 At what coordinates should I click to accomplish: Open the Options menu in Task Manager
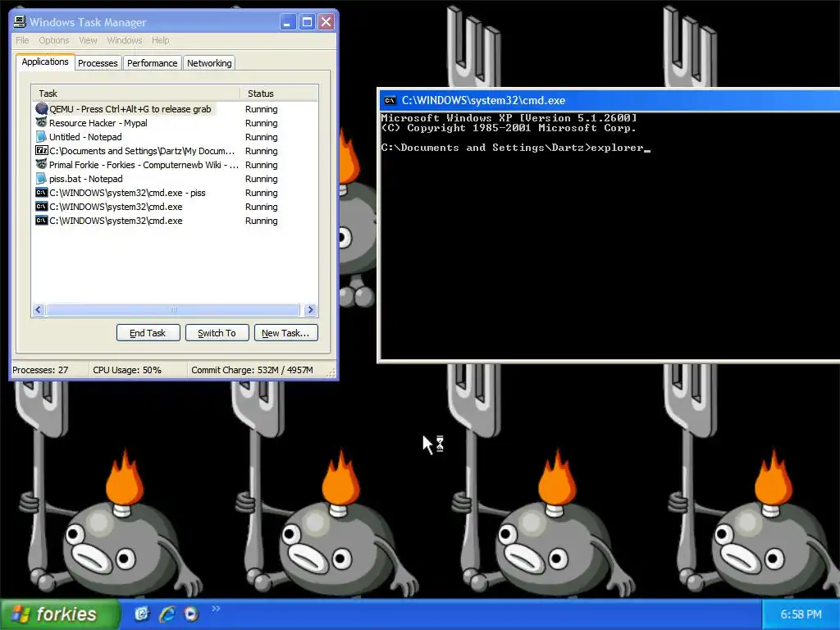click(53, 40)
